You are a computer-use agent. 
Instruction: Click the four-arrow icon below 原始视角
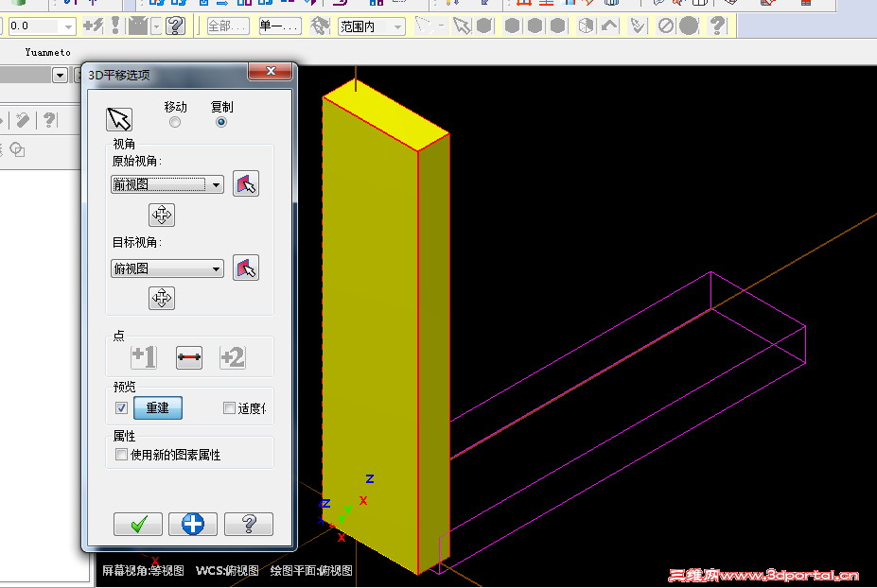point(162,215)
